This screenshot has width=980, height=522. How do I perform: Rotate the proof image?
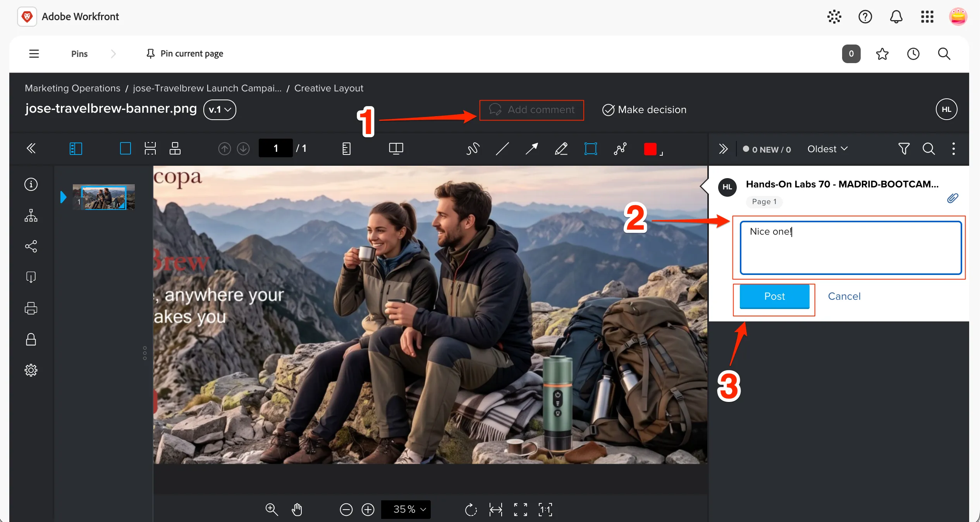471,510
